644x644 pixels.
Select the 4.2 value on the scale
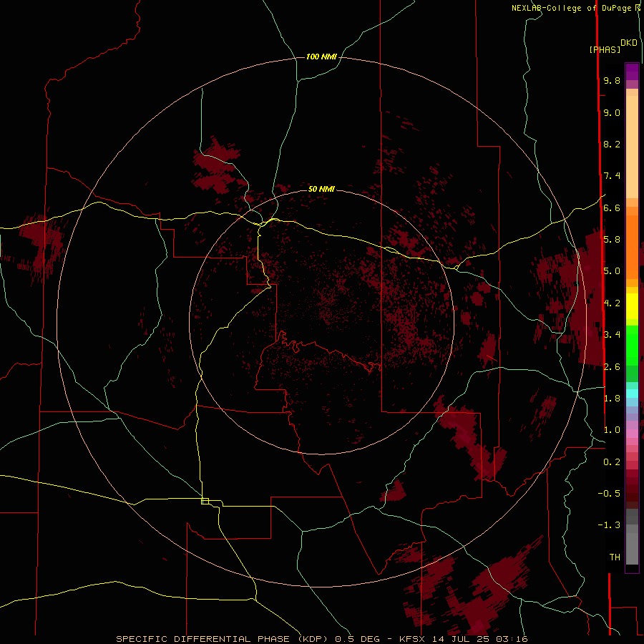point(612,303)
